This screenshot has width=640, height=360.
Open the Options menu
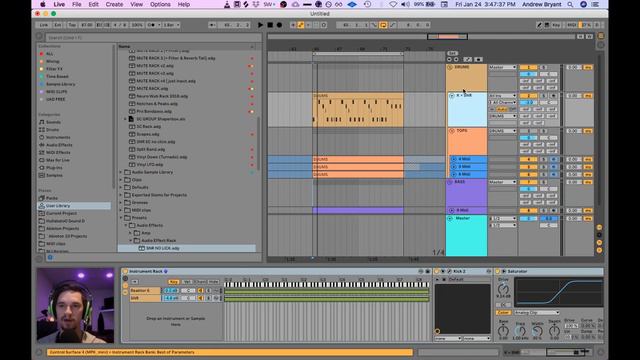coord(160,4)
